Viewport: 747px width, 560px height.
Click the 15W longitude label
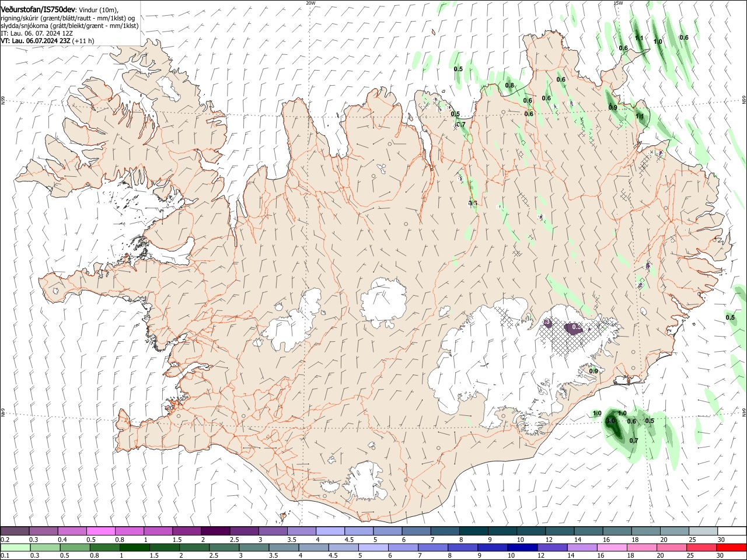pos(618,2)
